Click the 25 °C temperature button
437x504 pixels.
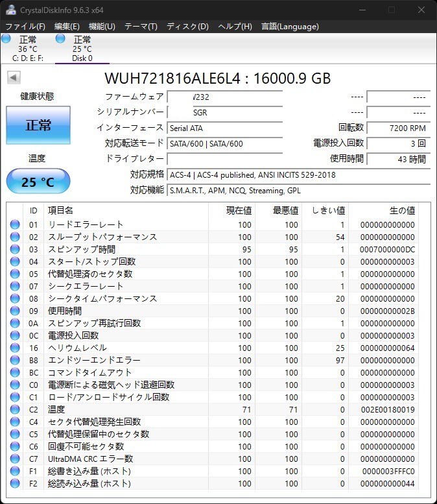(x=38, y=181)
